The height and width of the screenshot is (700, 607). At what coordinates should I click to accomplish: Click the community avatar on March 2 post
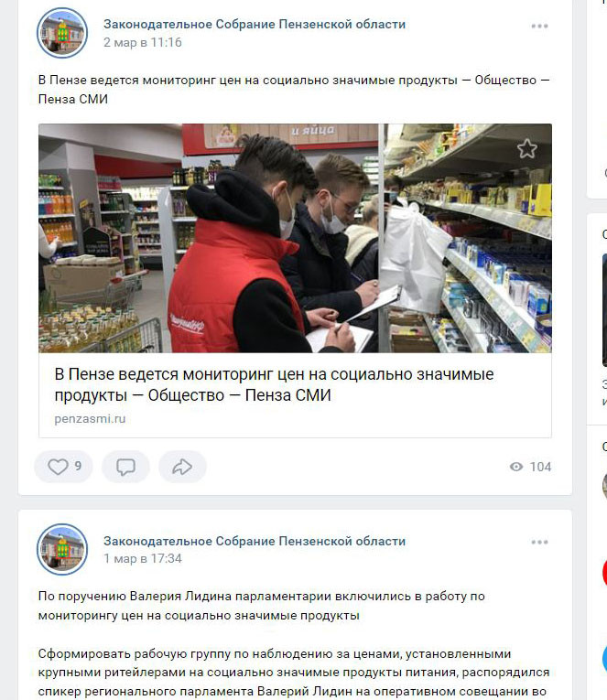(62, 33)
